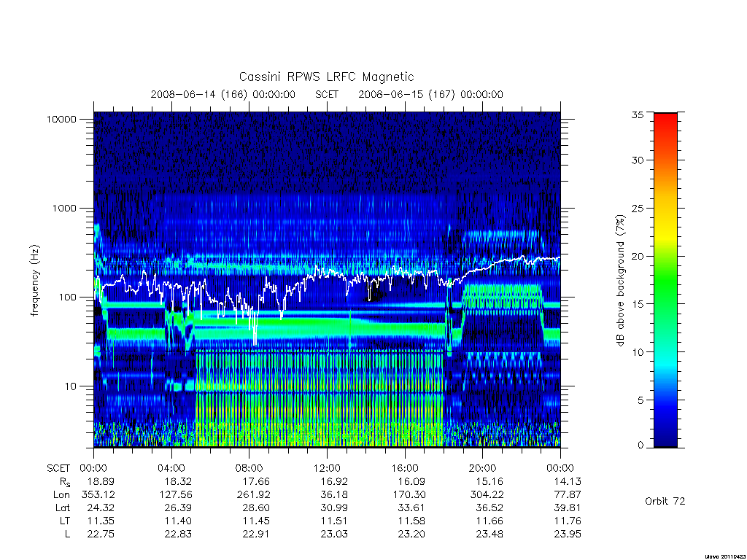Click the 04:00 SCET time label
Image resolution: width=747 pixels, height=560 pixels.
[x=171, y=468]
